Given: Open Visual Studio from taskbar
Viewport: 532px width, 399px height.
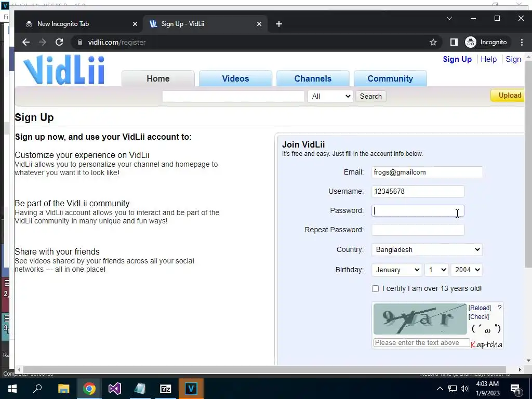Looking at the screenshot, I should pos(115,389).
